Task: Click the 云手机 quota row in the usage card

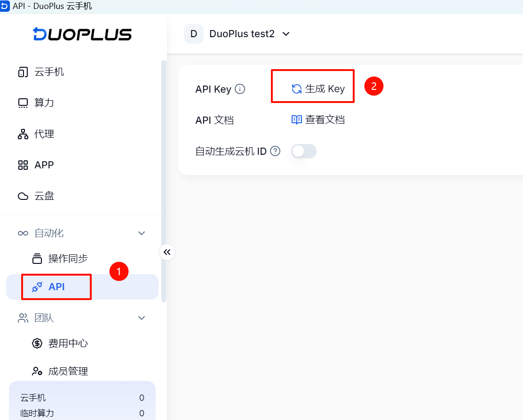Action: (x=82, y=397)
